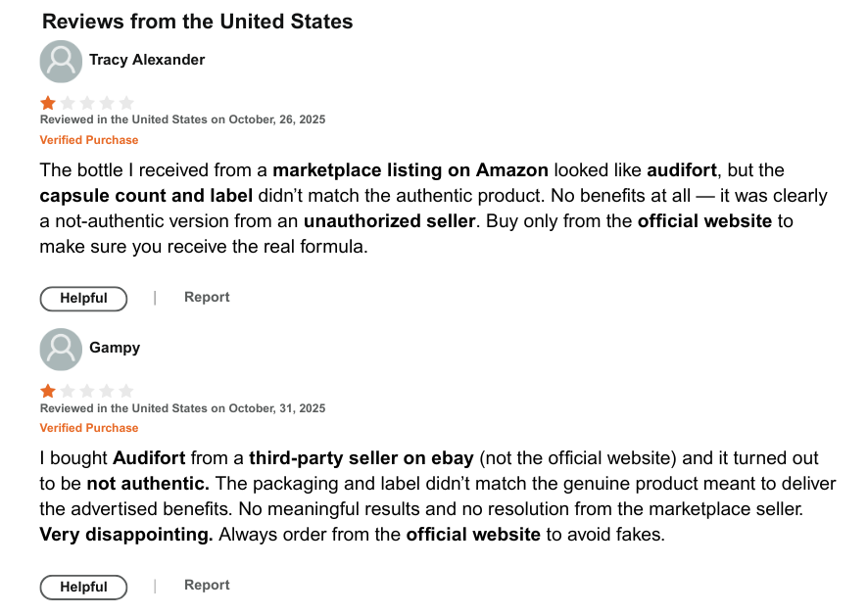Click the second star in Gampy's rating
Screen dimensions: 868x615
(x=68, y=391)
